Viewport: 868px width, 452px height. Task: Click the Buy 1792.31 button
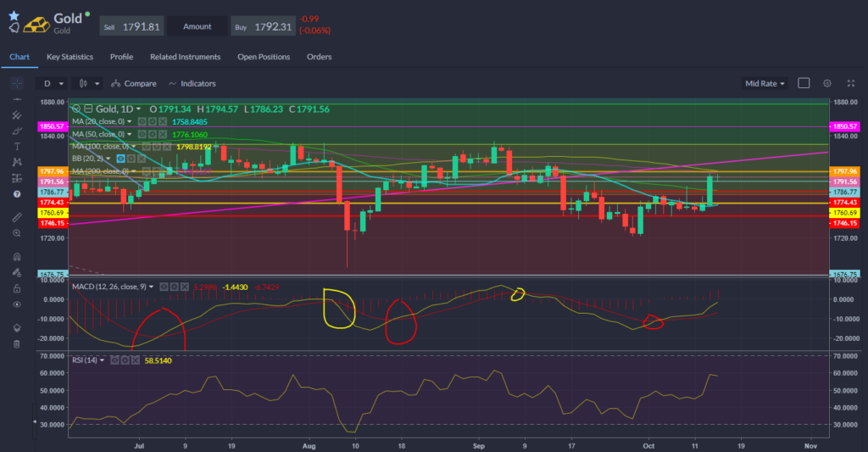(x=264, y=26)
